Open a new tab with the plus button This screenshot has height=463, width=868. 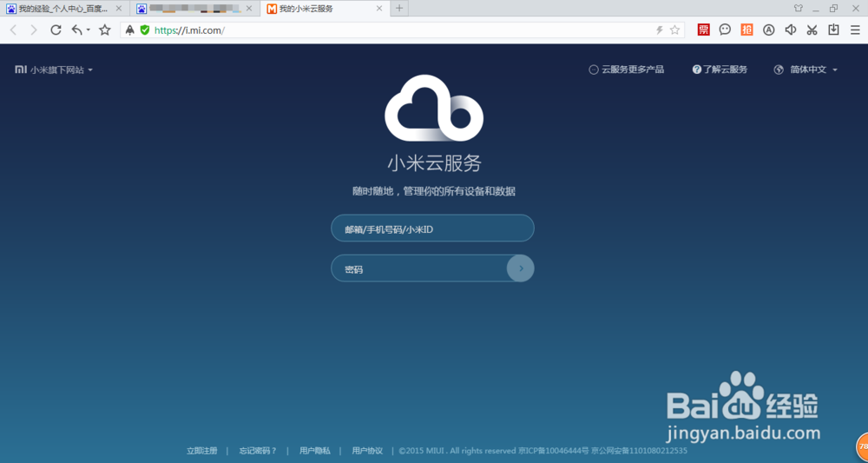[399, 9]
